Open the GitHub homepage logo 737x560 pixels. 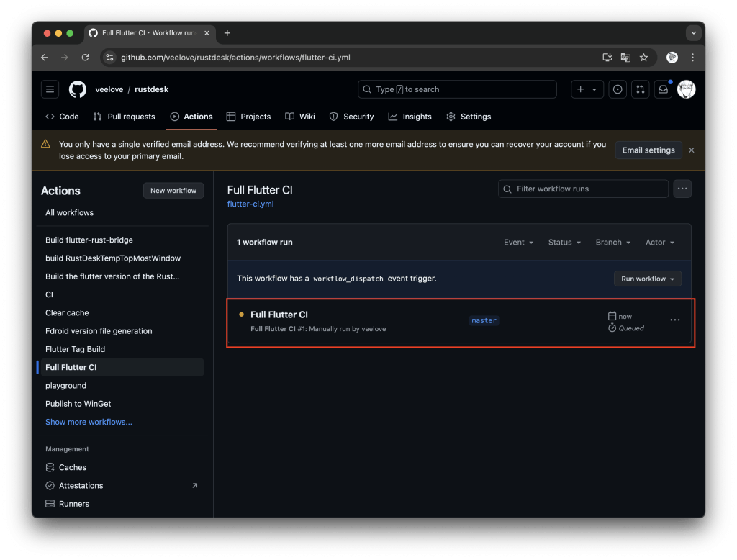coord(77,89)
